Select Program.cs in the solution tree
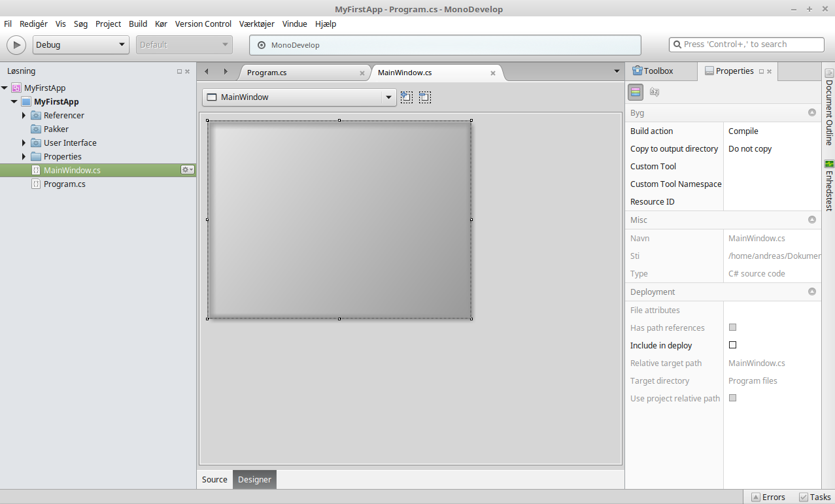 [65, 184]
